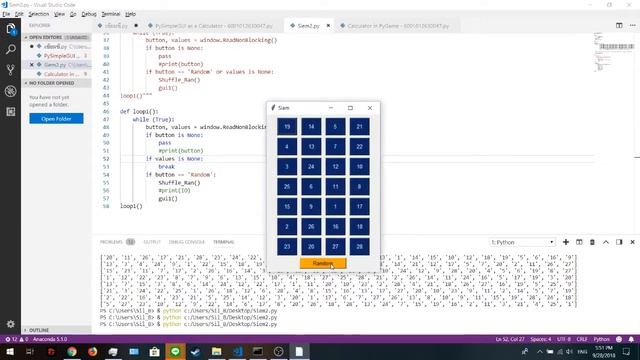
Task: Open Firefox from the taskbar
Action: click(93, 351)
